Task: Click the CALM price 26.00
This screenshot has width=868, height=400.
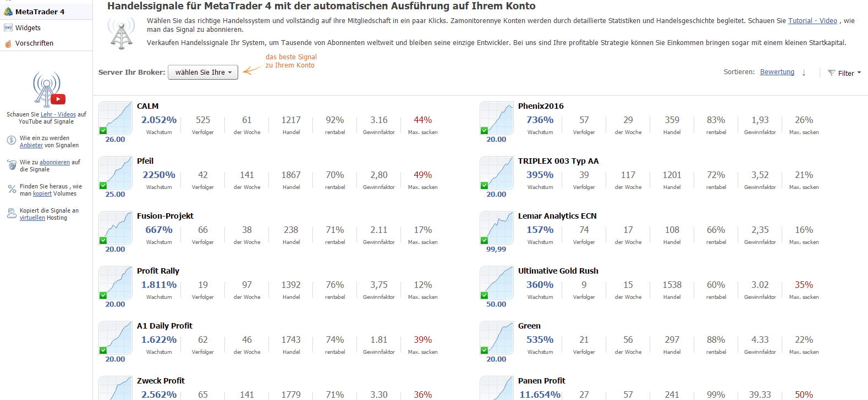Action: [115, 140]
